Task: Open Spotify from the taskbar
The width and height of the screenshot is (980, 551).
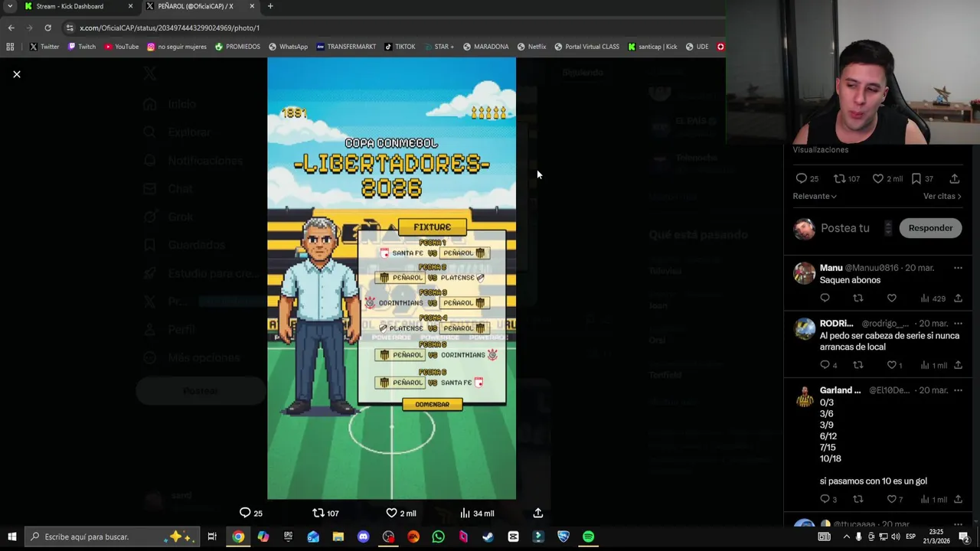Action: tap(588, 536)
